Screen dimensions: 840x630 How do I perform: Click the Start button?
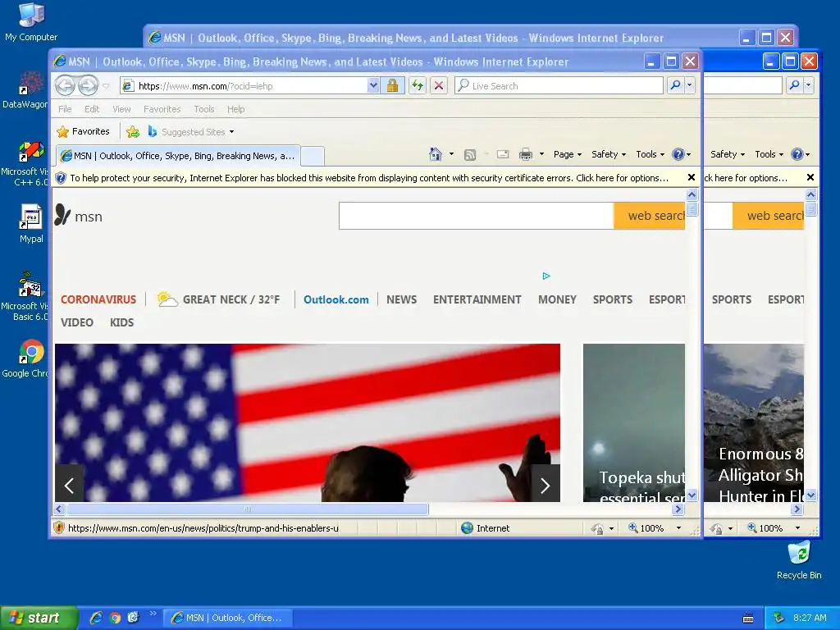coord(39,618)
